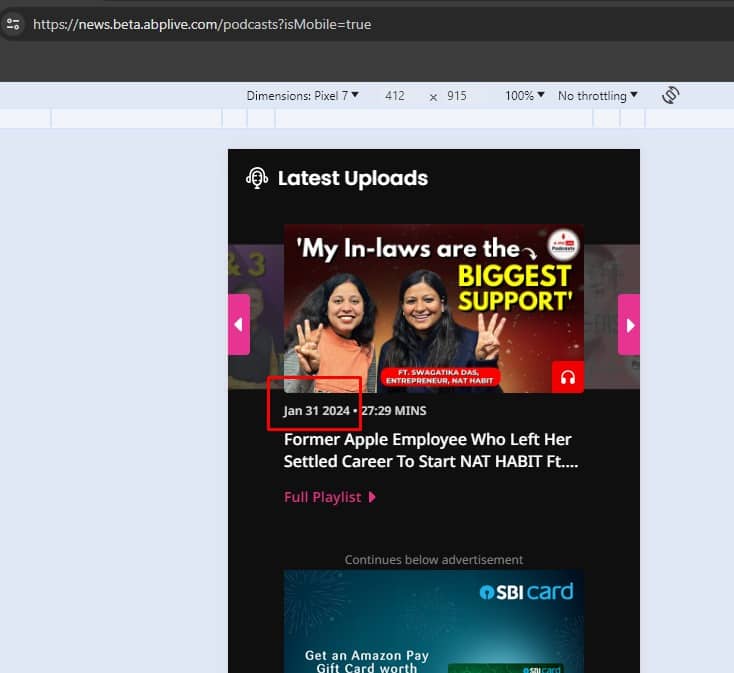This screenshot has width=734, height=673.
Task: Click the pink next slide arrow
Action: click(629, 324)
